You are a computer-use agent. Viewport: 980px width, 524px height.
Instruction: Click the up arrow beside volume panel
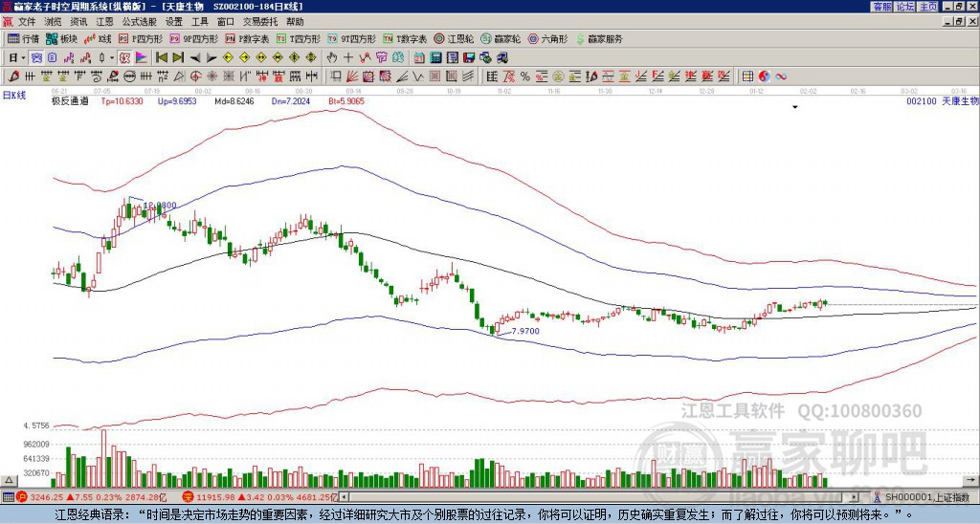click(8, 480)
